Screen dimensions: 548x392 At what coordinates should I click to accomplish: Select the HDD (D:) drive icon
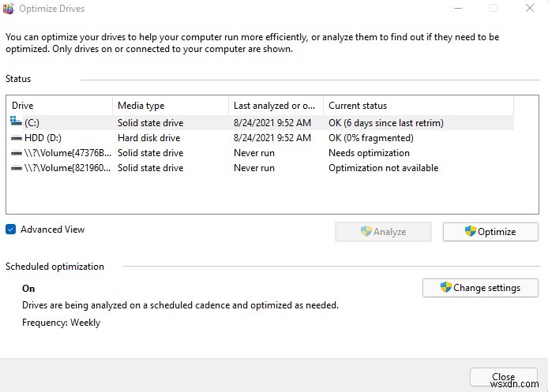17,138
